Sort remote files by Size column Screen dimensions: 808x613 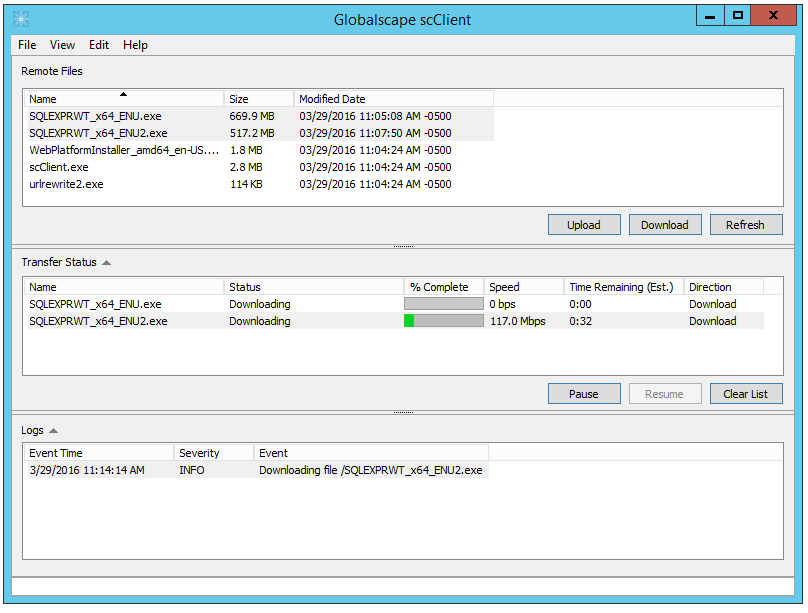point(259,99)
